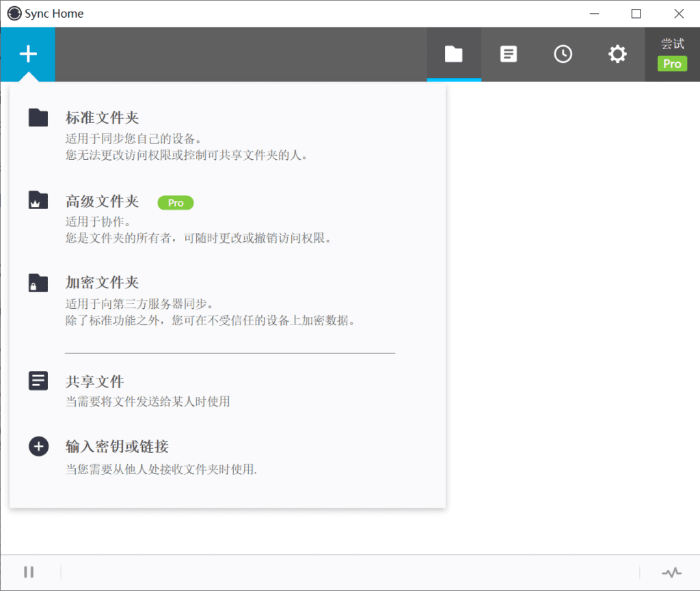Choose 共享文件 to send a file
This screenshot has height=591, width=700.
tap(94, 381)
